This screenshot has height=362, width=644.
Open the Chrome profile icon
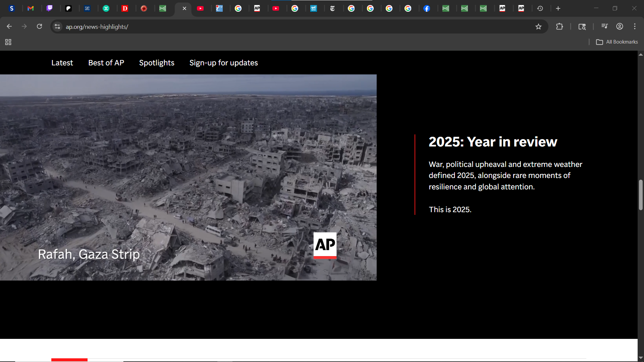coord(620,26)
